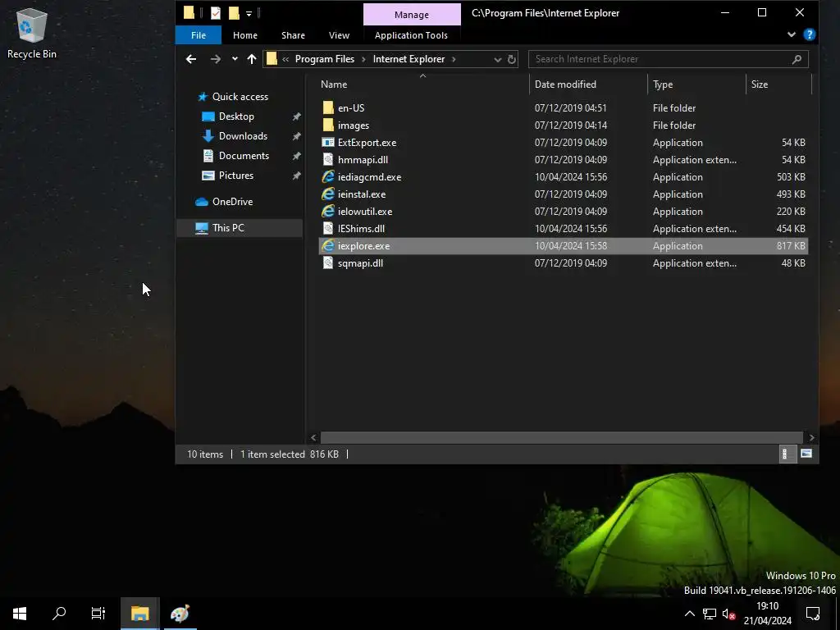Open the Recycle Bin desktop icon

click(32, 33)
